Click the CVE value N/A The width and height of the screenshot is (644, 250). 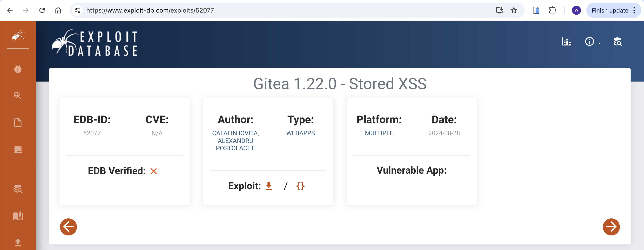[157, 133]
